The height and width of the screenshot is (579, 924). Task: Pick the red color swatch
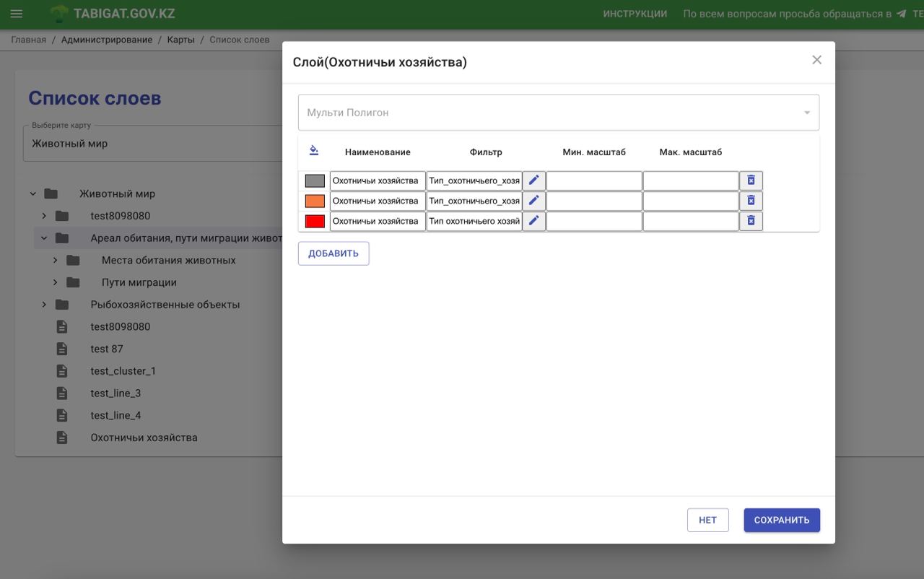click(315, 221)
